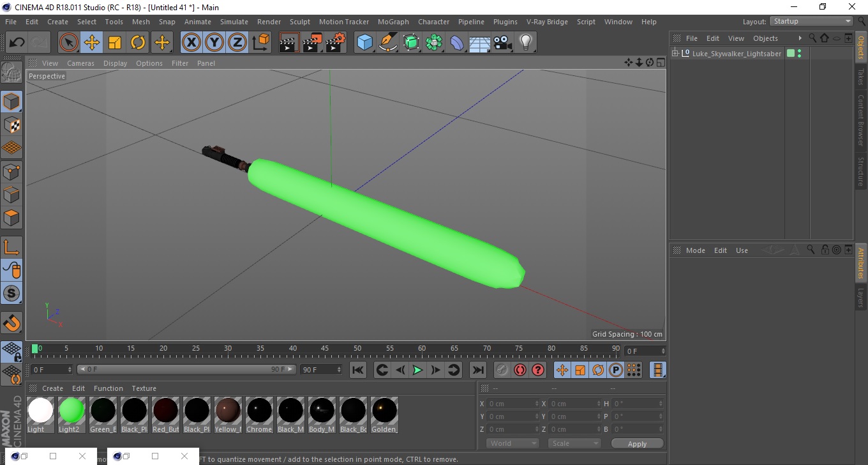
Task: Toggle Y axis lock
Action: 214,43
